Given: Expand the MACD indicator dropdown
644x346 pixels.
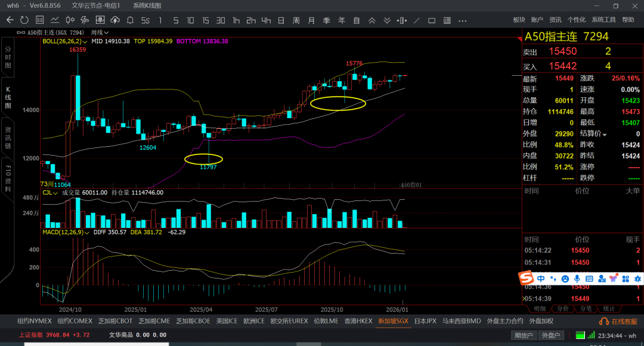Looking at the screenshot, I should [86, 233].
